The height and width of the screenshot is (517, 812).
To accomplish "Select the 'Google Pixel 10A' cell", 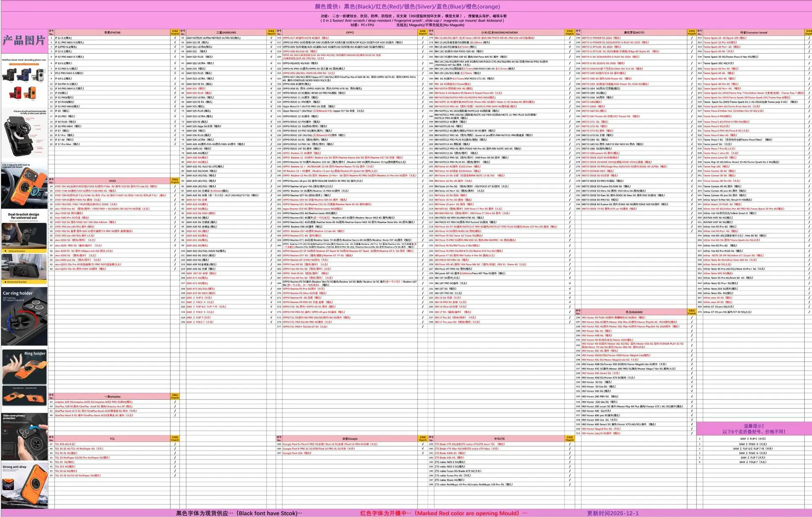I will click(x=350, y=453).
